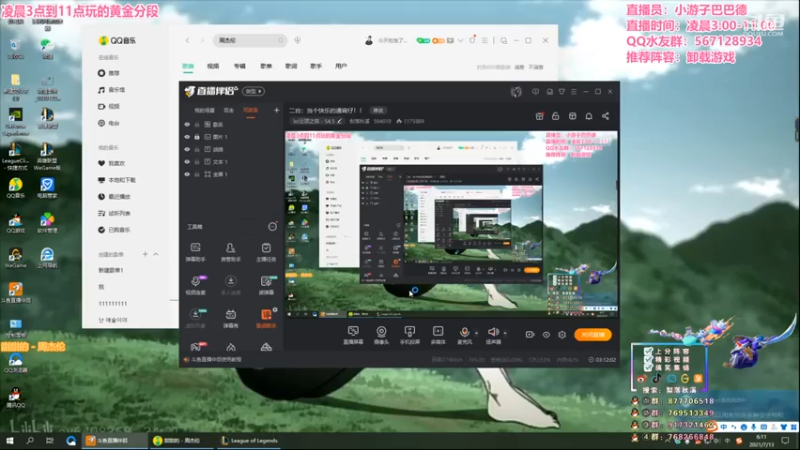Add 摄像头 camera source
This screenshot has height=450, width=800.
pyautogui.click(x=381, y=335)
